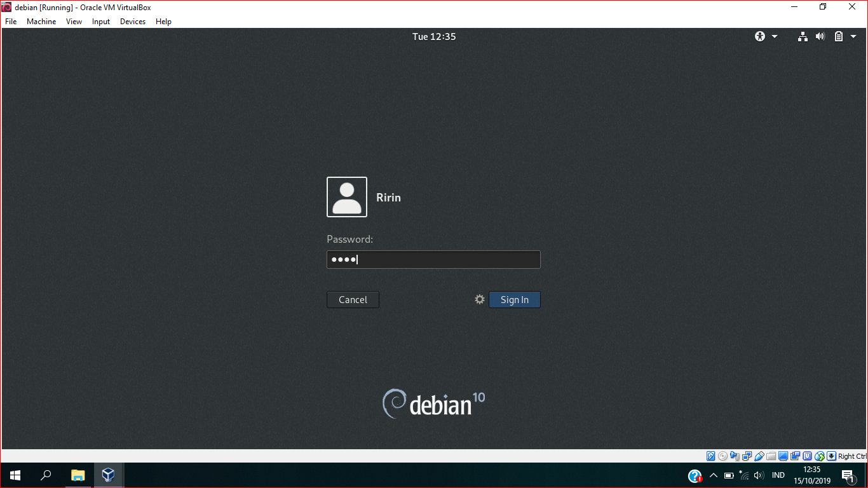Click the hard disk activity indicator

click(710, 456)
